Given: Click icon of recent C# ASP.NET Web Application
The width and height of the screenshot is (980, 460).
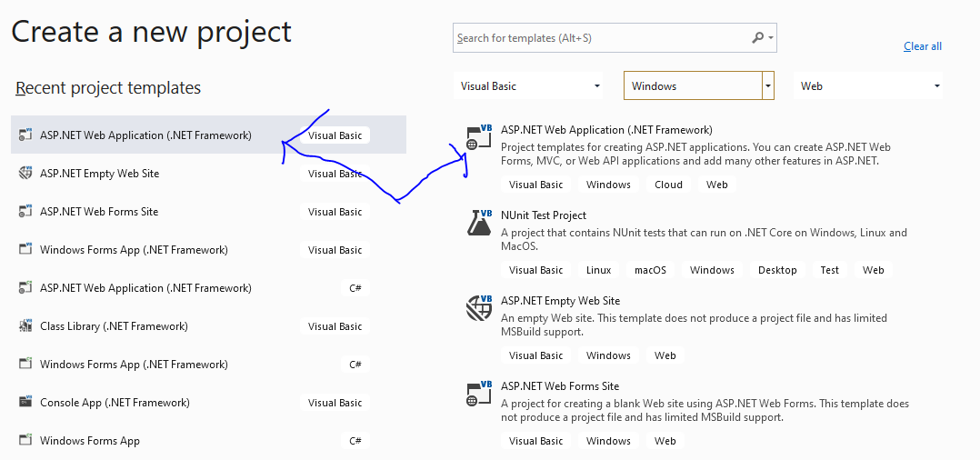Looking at the screenshot, I should 25,287.
